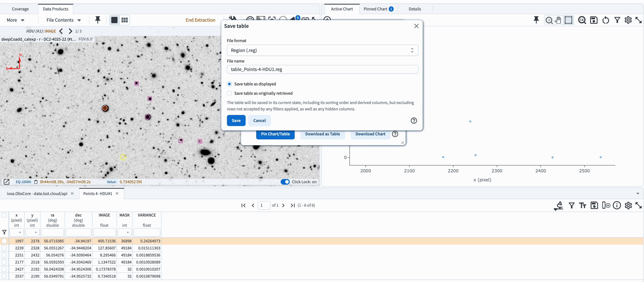Check the first table row checkbox
Screen dimensions: 644x282
click(4, 241)
